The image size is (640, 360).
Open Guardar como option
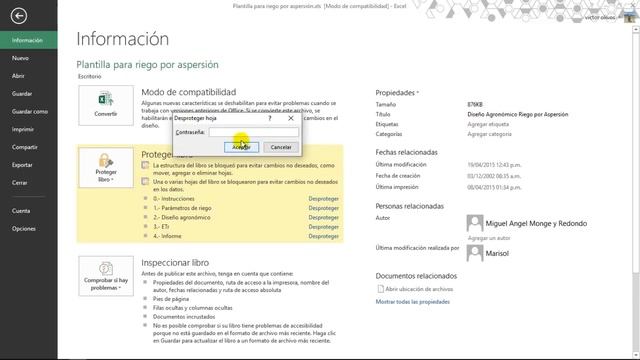(30, 111)
